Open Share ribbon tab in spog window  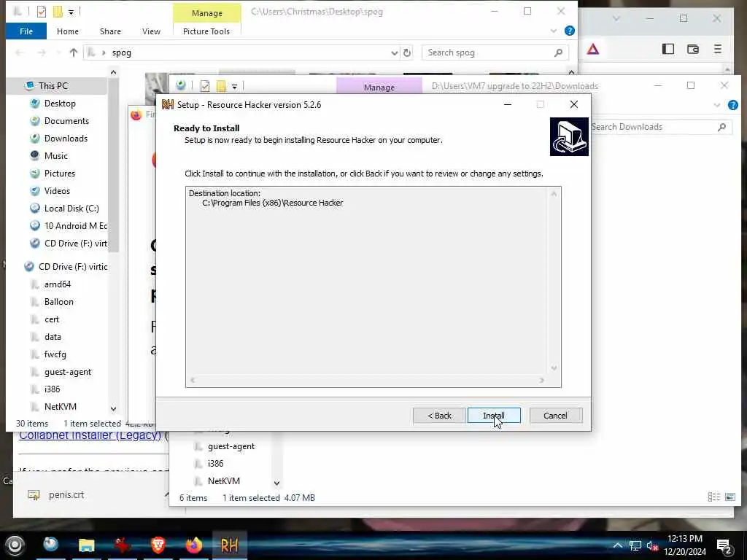tap(110, 31)
